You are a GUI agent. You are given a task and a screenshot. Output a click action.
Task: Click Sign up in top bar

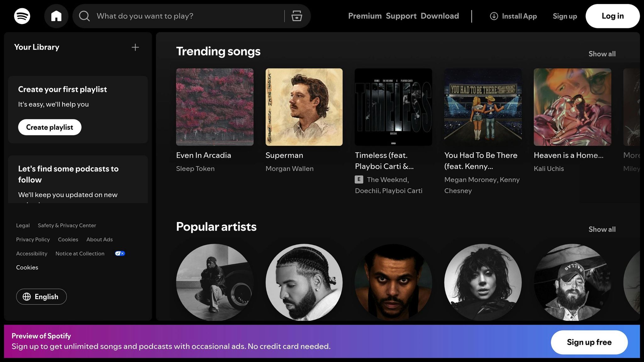(565, 16)
